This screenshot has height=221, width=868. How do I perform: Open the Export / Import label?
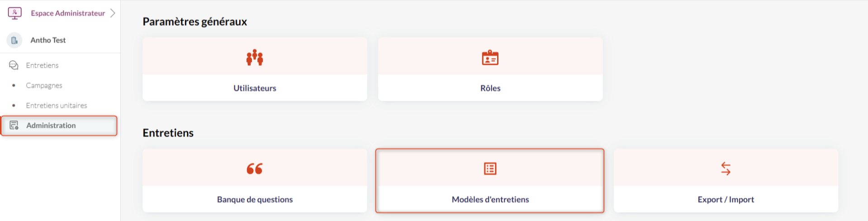tap(726, 199)
